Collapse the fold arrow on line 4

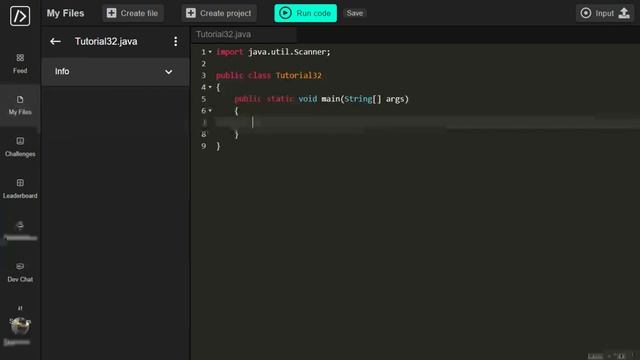tap(210, 87)
